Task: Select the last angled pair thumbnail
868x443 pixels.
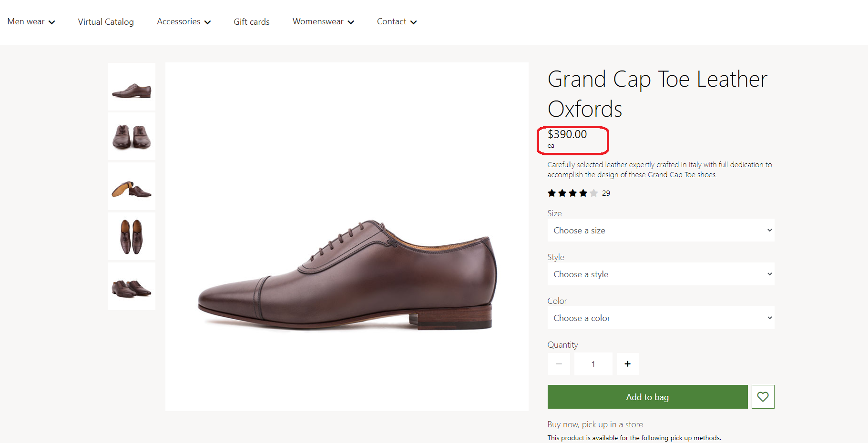Action: pyautogui.click(x=132, y=287)
